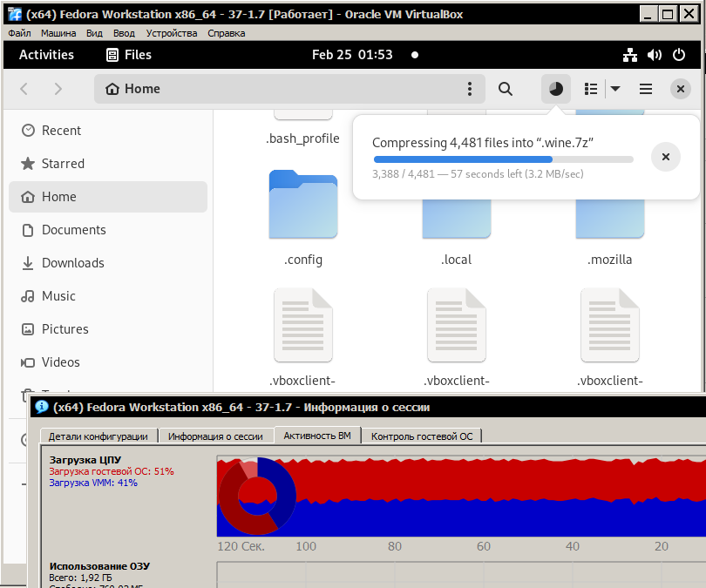Select the .mozilla folder icon
706x588 pixels.
click(x=610, y=220)
